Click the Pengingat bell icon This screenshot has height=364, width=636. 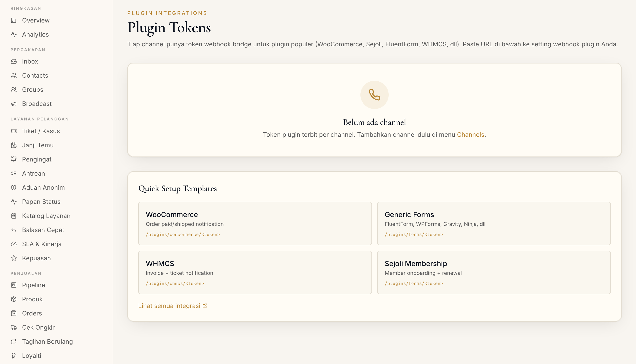coord(14,159)
